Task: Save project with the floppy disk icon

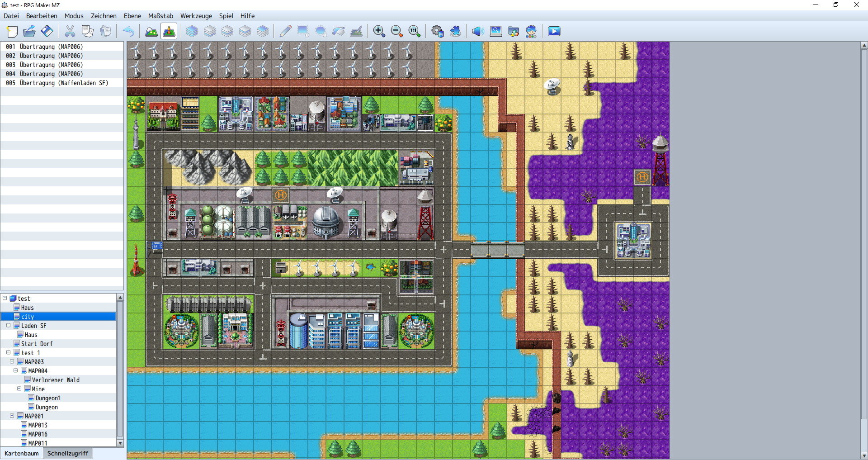Action: click(x=47, y=31)
